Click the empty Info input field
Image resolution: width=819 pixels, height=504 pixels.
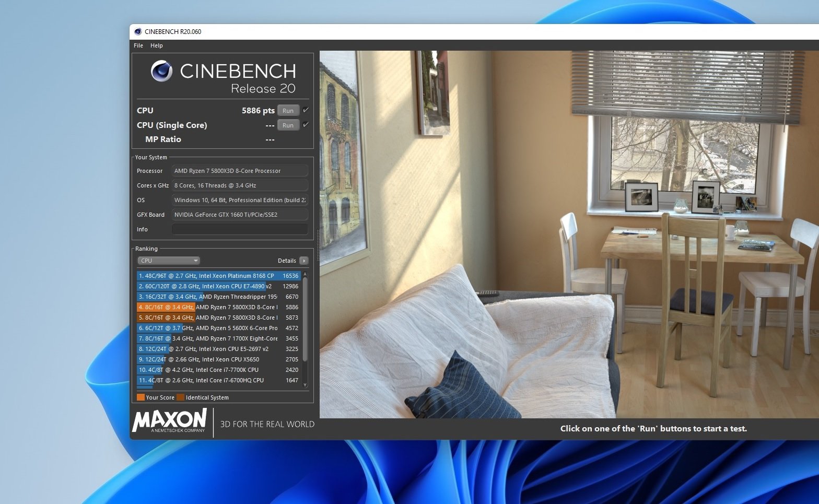(240, 229)
